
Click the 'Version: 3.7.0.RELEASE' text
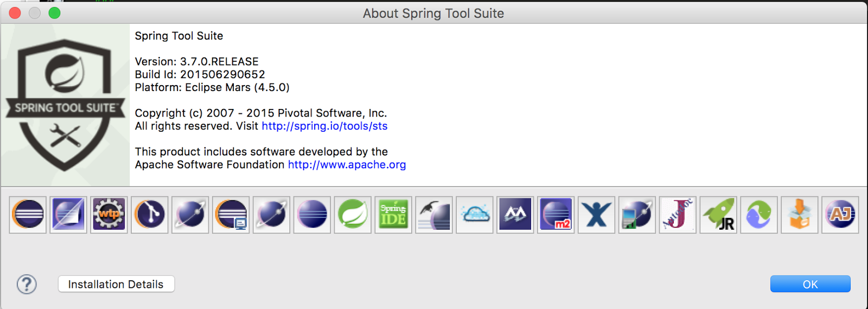pos(196,61)
